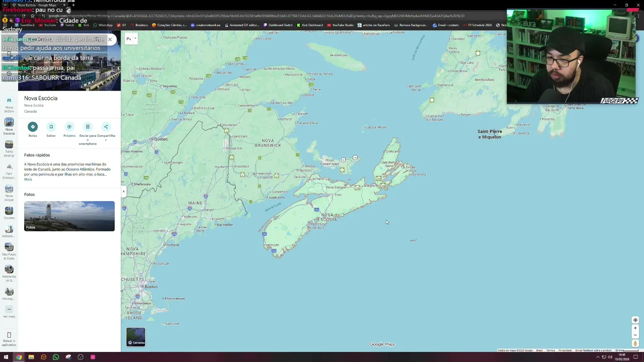Click Ver mais in sidebar

pyautogui.click(x=9, y=312)
